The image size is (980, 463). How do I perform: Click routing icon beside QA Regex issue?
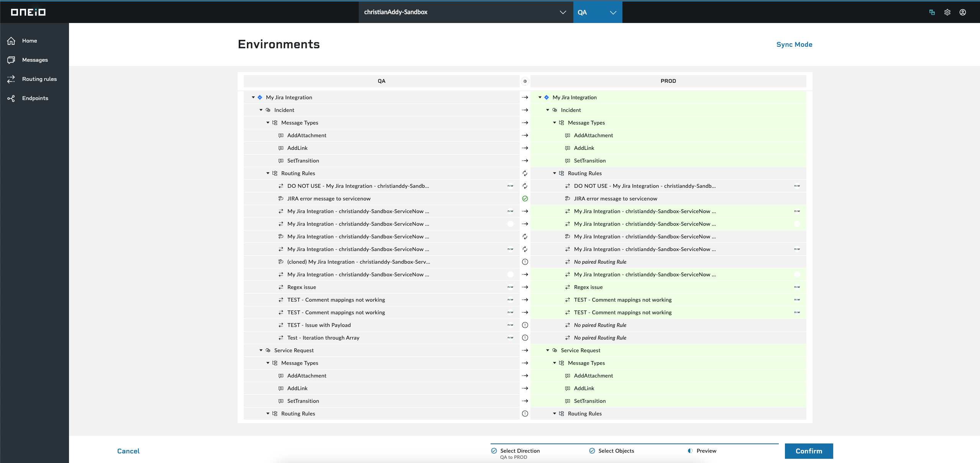(x=281, y=287)
